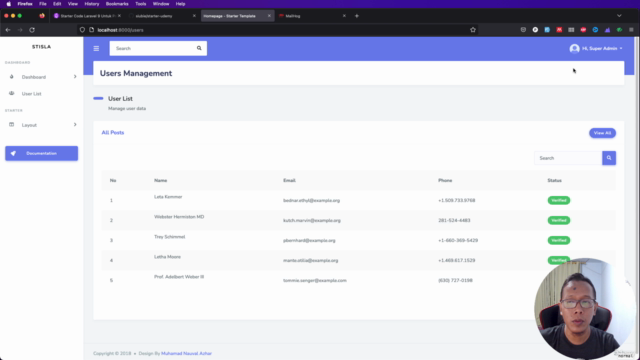
Task: Open the Pocket icon in browser toolbar
Action: click(x=523, y=30)
